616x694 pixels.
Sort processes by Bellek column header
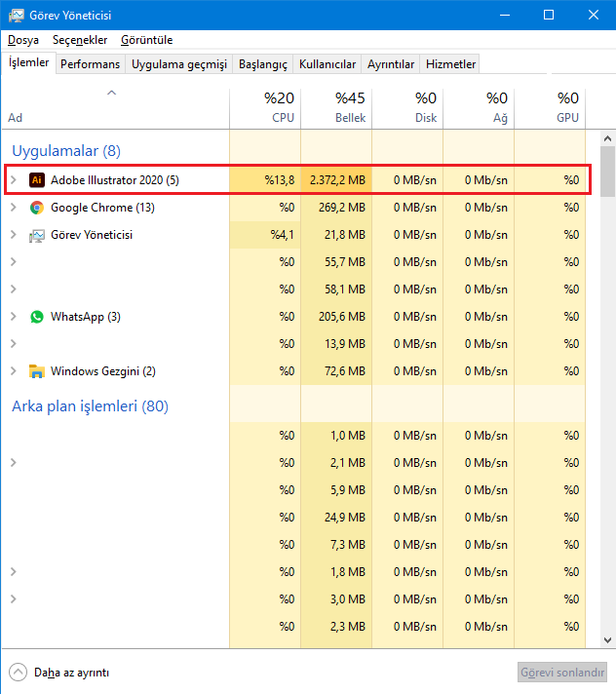click(x=336, y=107)
